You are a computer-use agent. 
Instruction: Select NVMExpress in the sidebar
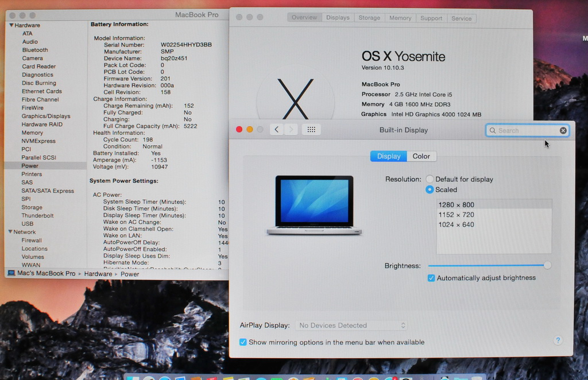pyautogui.click(x=38, y=141)
